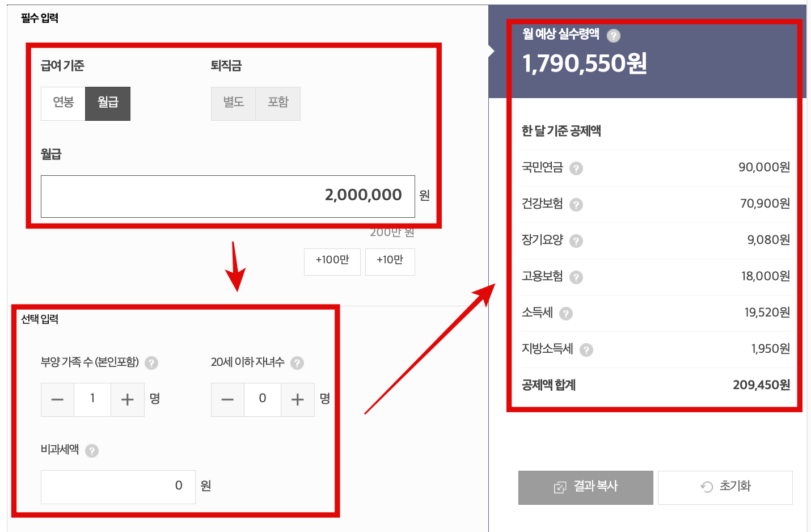Select 연봉 as the salary basis
Viewport: 811px width, 532px height.
click(x=63, y=103)
